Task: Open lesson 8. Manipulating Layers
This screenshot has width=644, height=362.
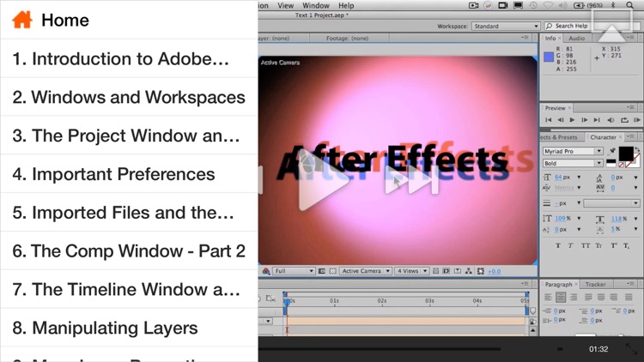Action: click(x=129, y=328)
